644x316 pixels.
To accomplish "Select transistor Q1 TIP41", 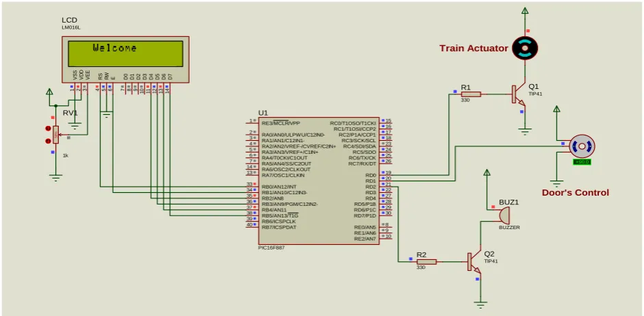I will click(517, 95).
